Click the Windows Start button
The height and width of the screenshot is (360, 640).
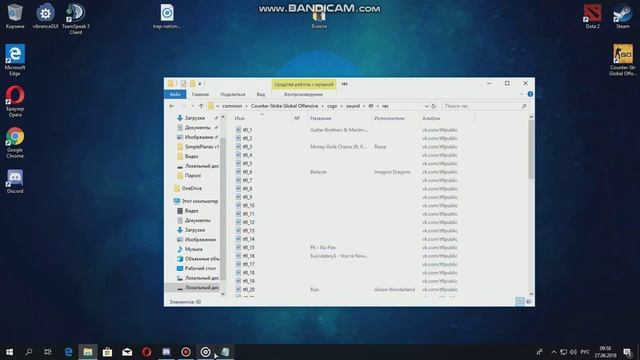click(9, 352)
